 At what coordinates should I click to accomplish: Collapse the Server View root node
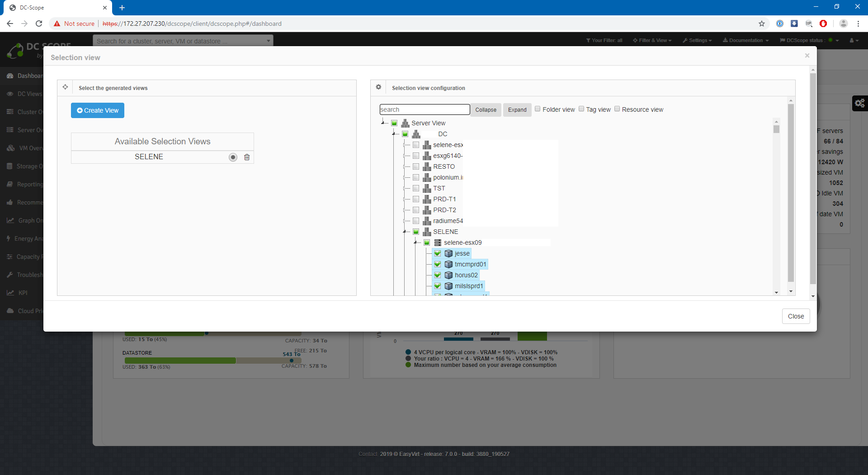tap(383, 123)
